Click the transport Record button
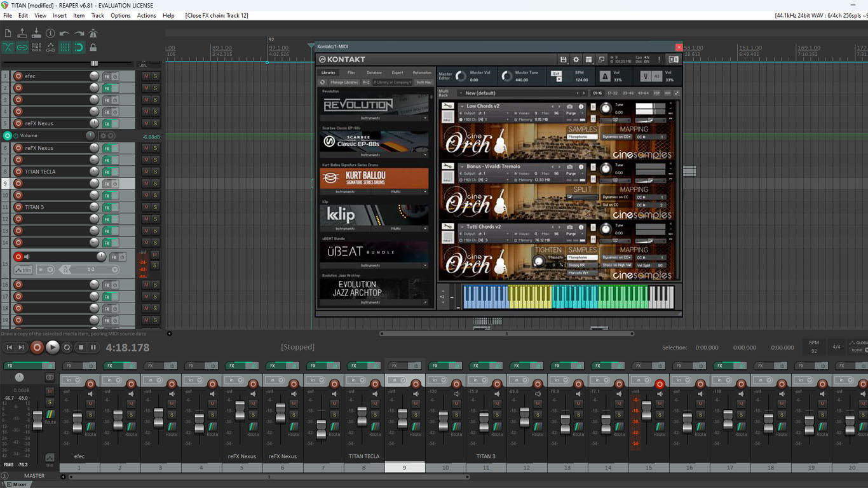The height and width of the screenshot is (488, 868). (x=37, y=348)
